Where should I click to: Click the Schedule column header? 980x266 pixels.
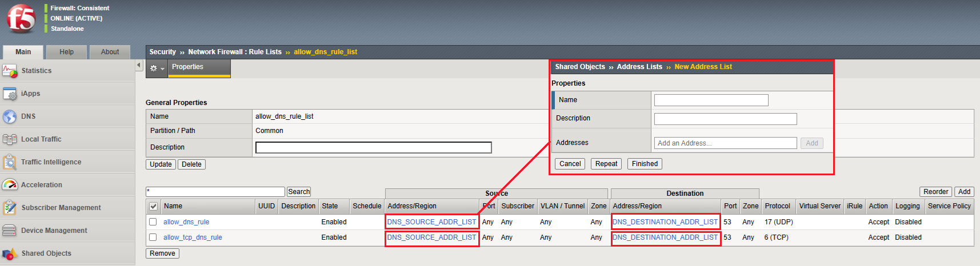(x=367, y=206)
